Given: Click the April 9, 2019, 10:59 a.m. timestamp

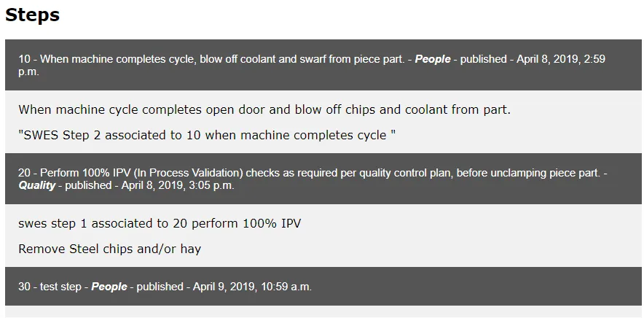Looking at the screenshot, I should pos(252,287).
